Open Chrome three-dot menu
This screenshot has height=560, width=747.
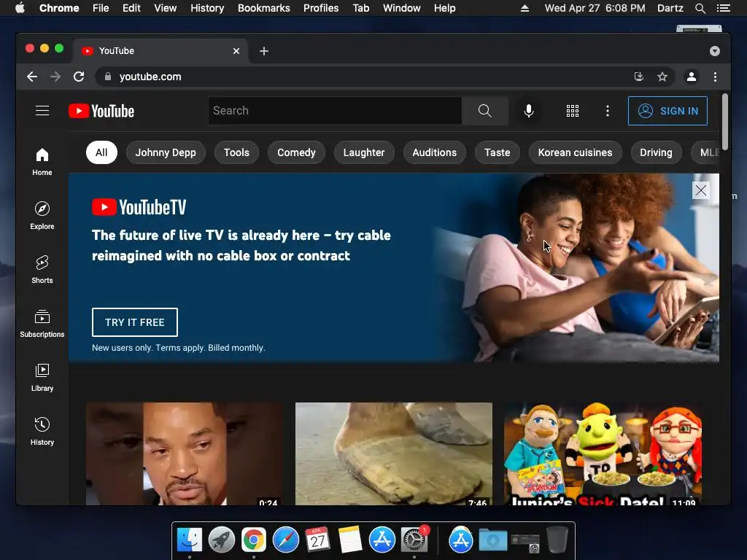(x=715, y=77)
